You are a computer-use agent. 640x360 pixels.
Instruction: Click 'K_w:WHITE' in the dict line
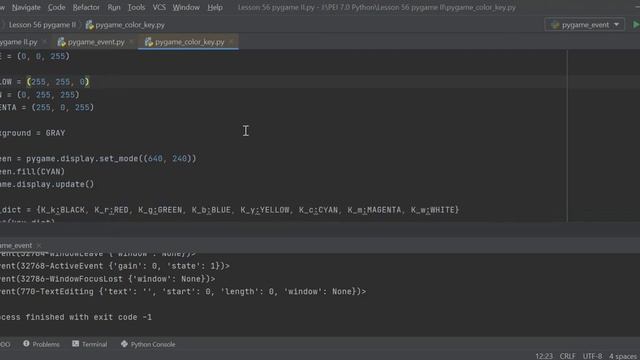(433, 210)
